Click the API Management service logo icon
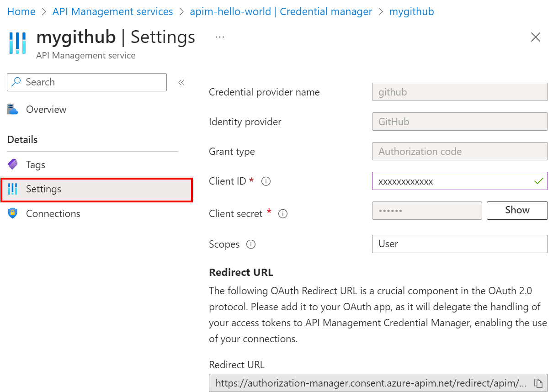This screenshot has height=392, width=553. click(x=17, y=43)
